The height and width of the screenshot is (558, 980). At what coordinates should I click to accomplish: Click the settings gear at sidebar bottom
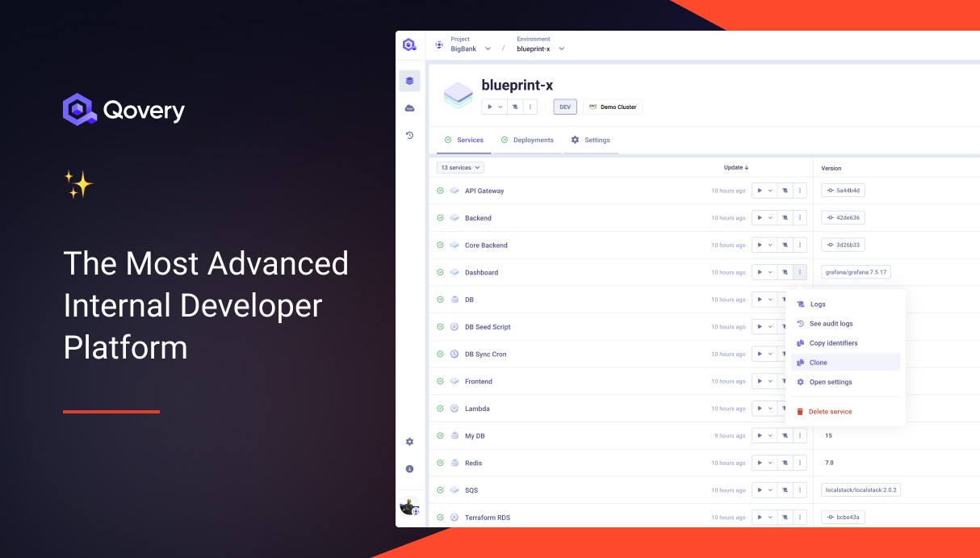(409, 442)
